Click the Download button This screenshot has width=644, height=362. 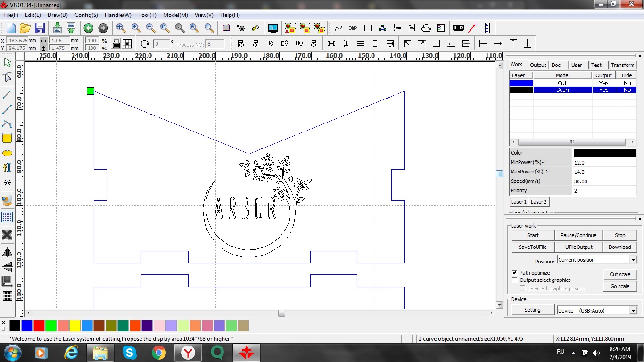coord(620,247)
